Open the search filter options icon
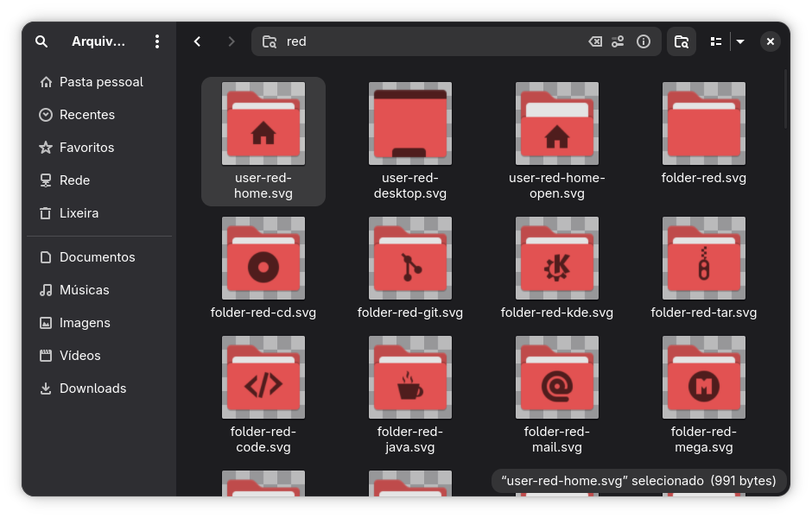The width and height of the screenshot is (812, 518). (618, 41)
